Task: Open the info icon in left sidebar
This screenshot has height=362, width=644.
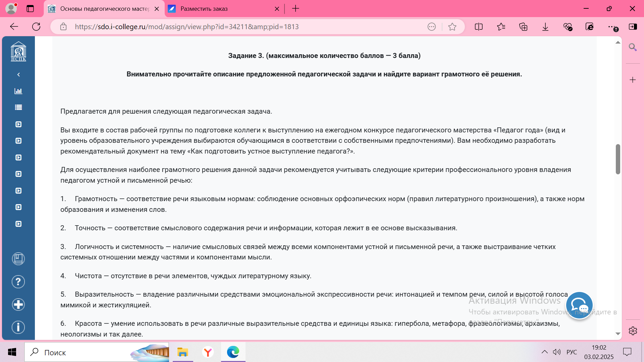Action: [x=18, y=327]
